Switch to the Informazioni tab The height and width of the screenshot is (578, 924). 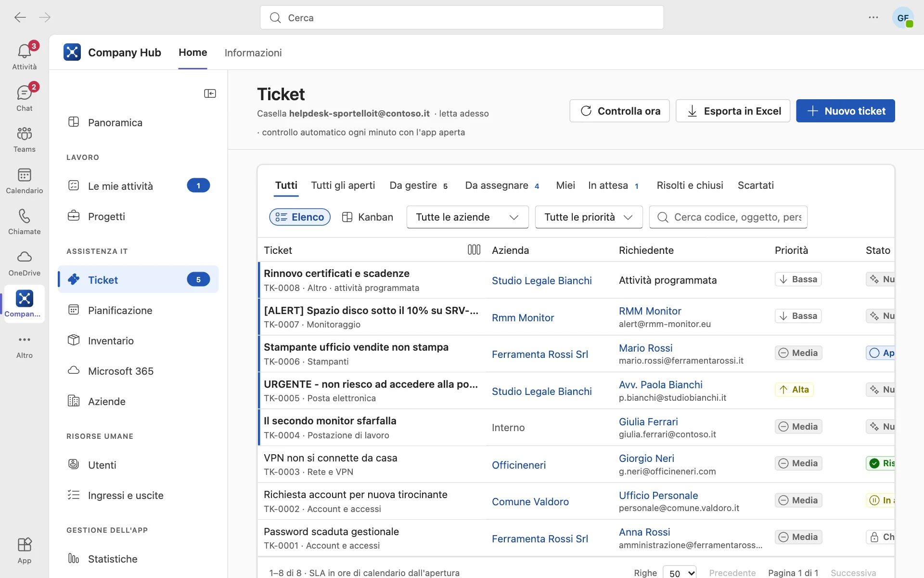click(x=253, y=53)
